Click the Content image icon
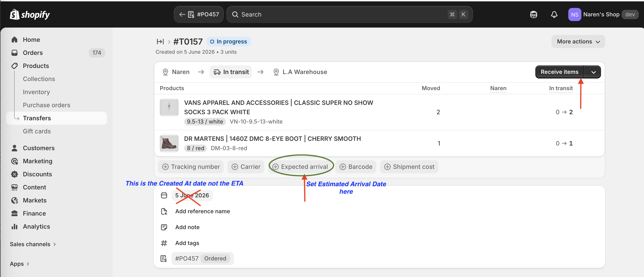644x277 pixels. tap(14, 187)
